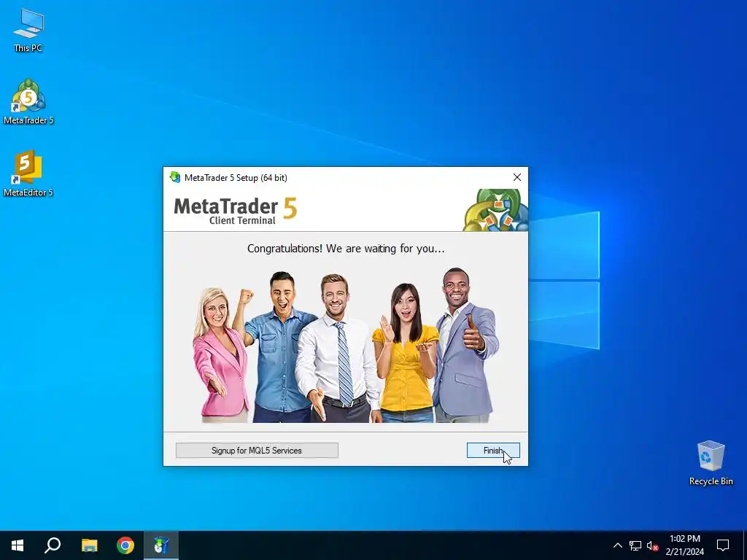Click the MetaTrader 5 Setup (64 bit) title
This screenshot has height=560, width=747.
coord(236,178)
